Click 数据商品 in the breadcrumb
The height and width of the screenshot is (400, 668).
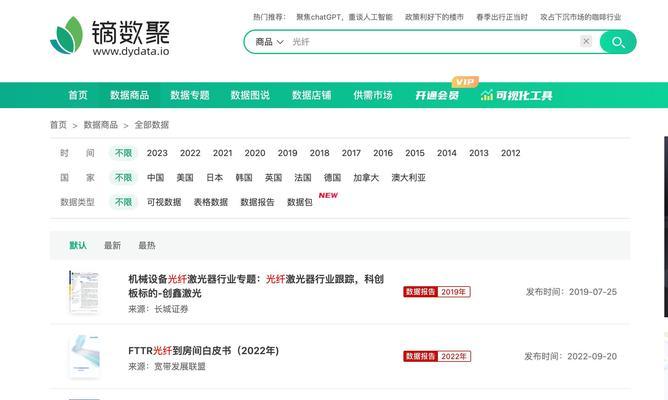[101, 125]
